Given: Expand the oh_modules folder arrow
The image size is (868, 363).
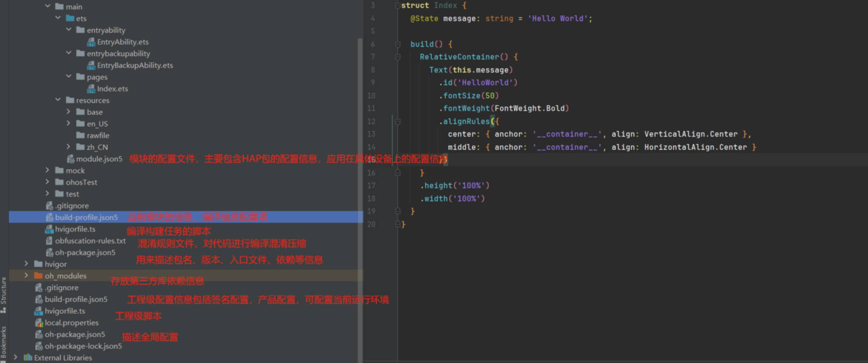Looking at the screenshot, I should 26,275.
